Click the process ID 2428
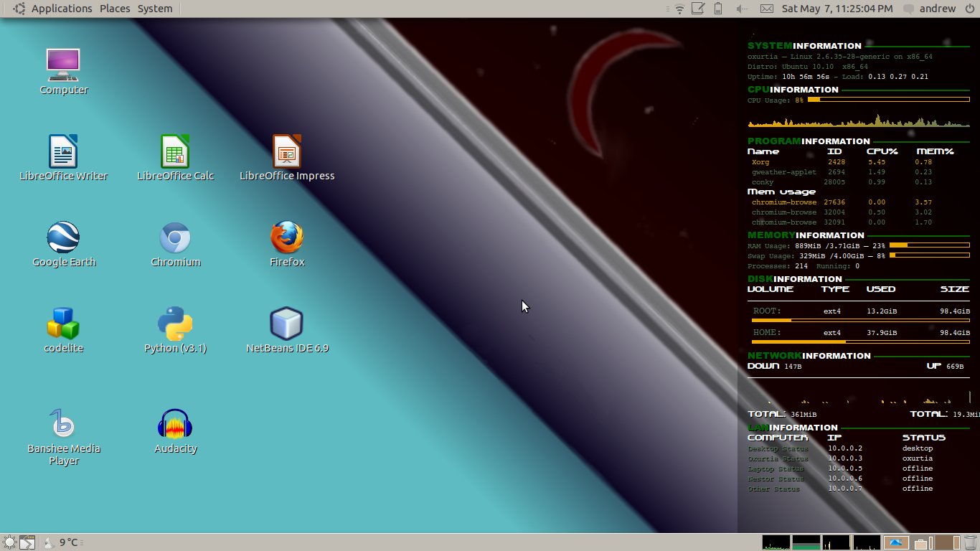 [837, 162]
